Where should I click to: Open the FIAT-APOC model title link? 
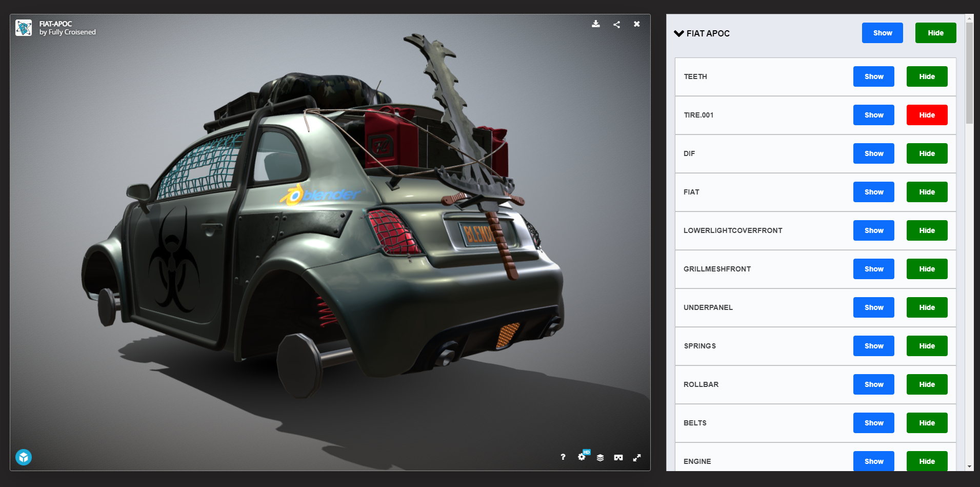tap(55, 24)
